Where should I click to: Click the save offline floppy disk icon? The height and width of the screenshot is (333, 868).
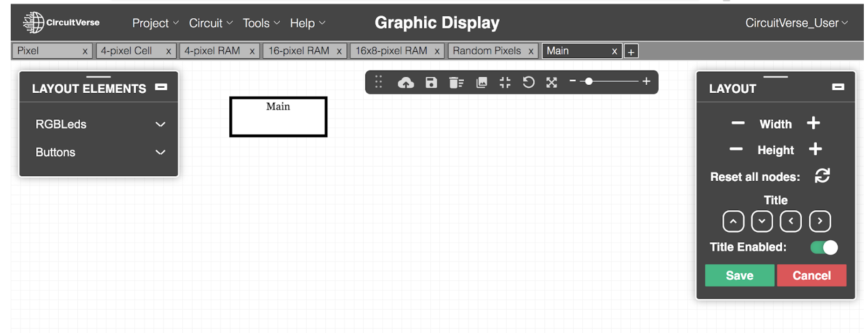pyautogui.click(x=431, y=83)
